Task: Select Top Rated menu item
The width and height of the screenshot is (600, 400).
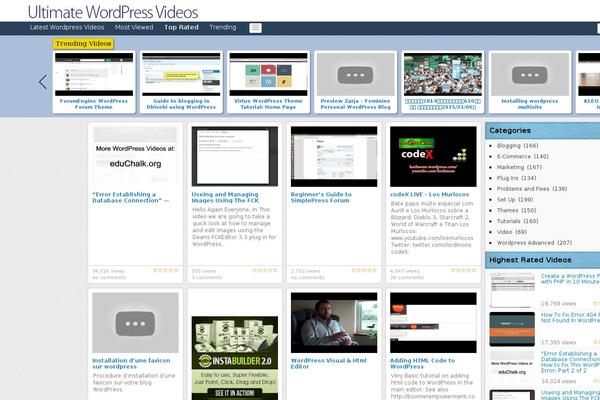Action: point(181,27)
